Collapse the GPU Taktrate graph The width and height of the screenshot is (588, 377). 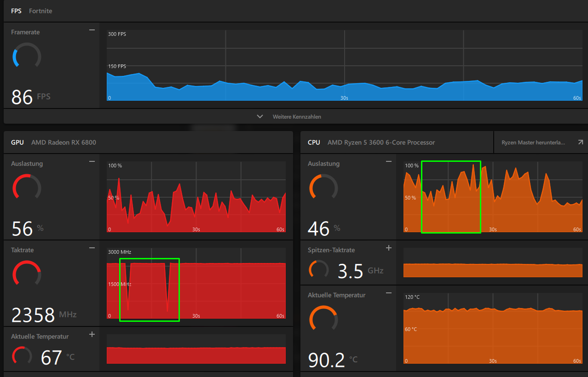pyautogui.click(x=92, y=248)
